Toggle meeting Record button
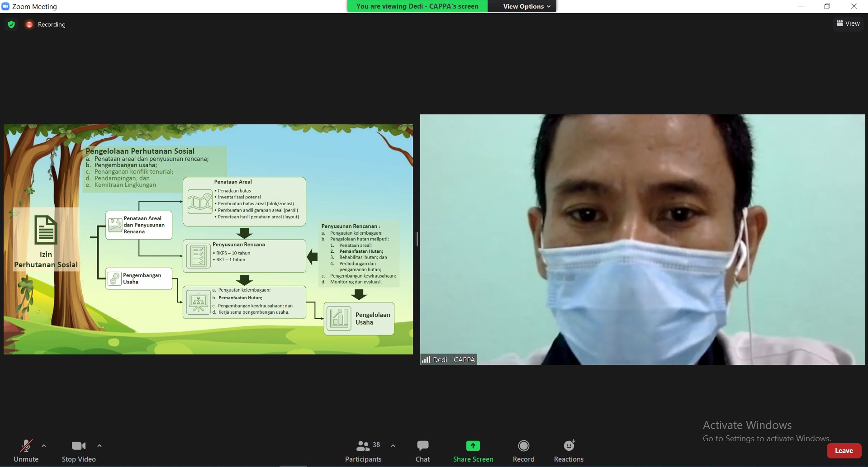Viewport: 868px width, 467px height. click(523, 451)
